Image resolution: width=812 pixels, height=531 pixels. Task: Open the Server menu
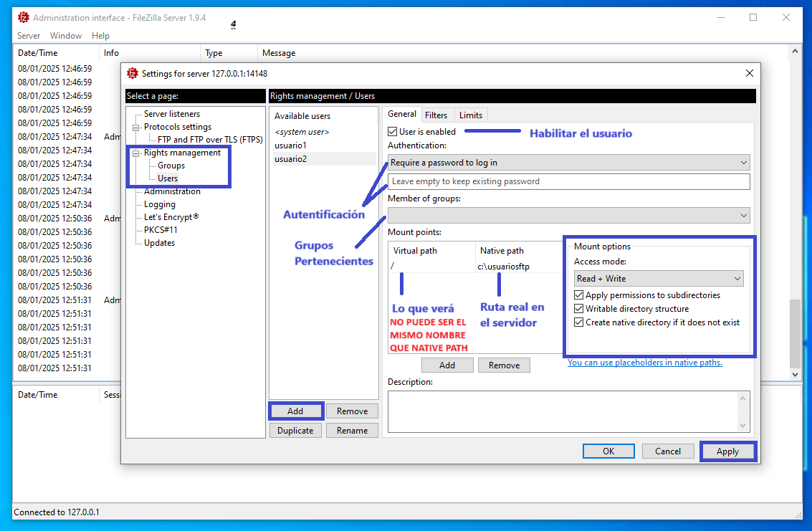(29, 36)
